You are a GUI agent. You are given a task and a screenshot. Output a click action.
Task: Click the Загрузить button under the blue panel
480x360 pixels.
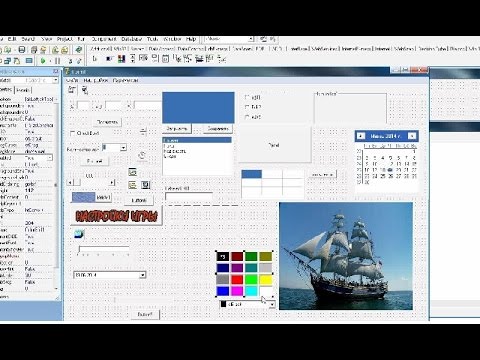(x=177, y=128)
